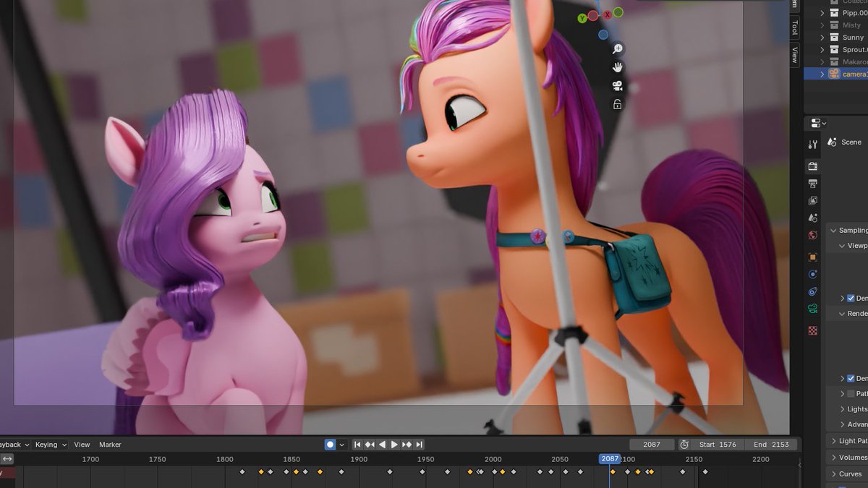Toggle lock camera to view padlock
This screenshot has height=488, width=868.
[618, 104]
